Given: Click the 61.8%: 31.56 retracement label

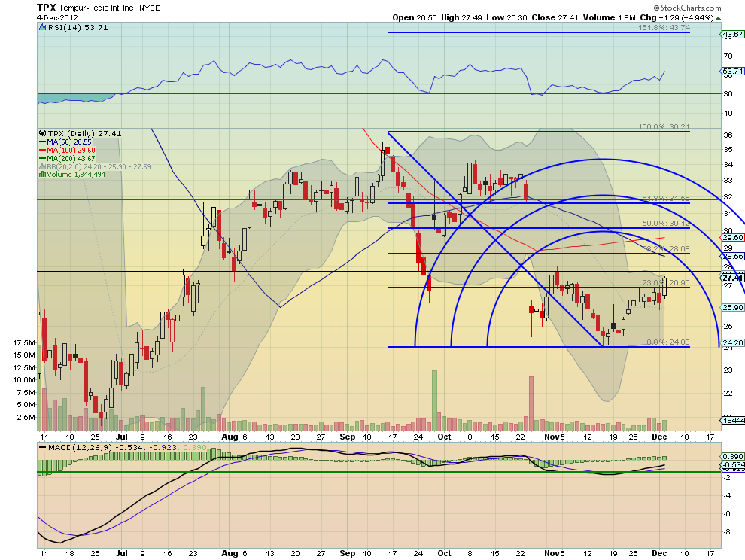Looking at the screenshot, I should tap(666, 198).
